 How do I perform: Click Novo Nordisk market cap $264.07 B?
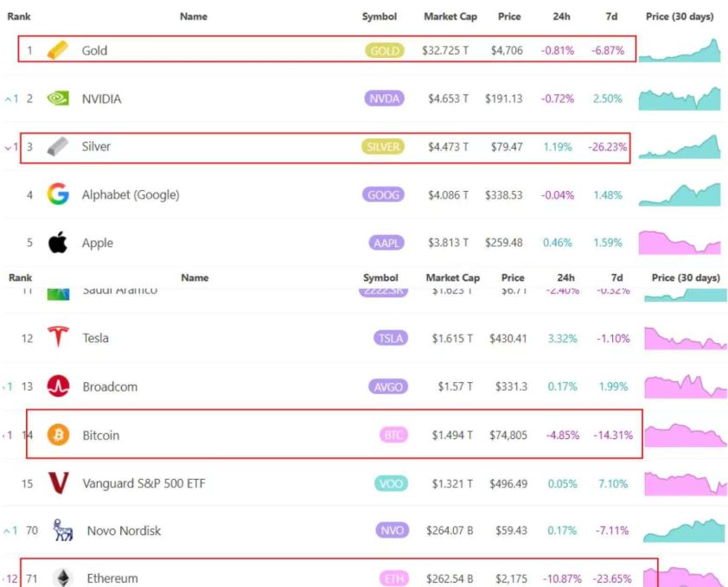(450, 530)
